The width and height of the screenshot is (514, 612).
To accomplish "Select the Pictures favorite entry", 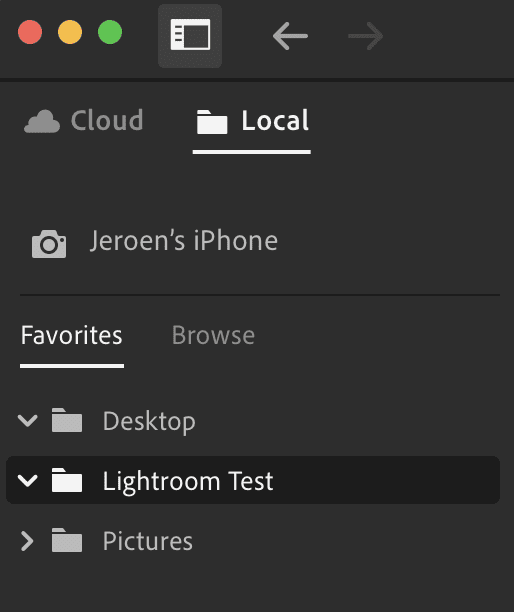I will pos(253,540).
